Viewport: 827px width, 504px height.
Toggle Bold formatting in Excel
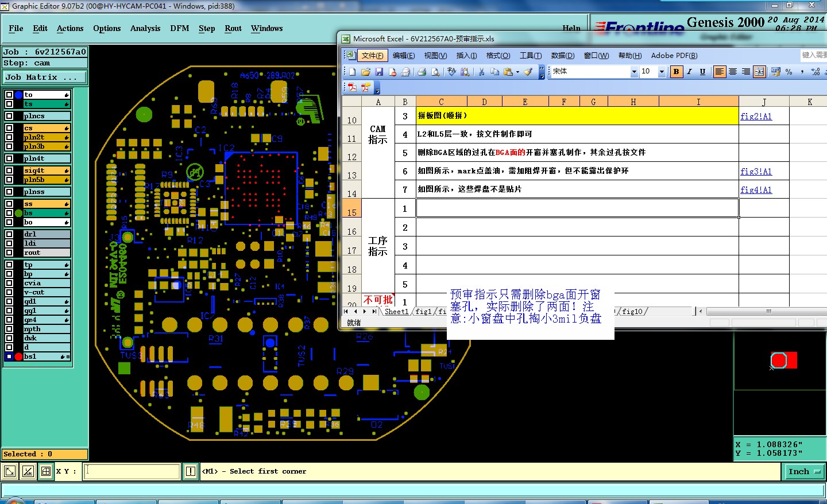677,72
